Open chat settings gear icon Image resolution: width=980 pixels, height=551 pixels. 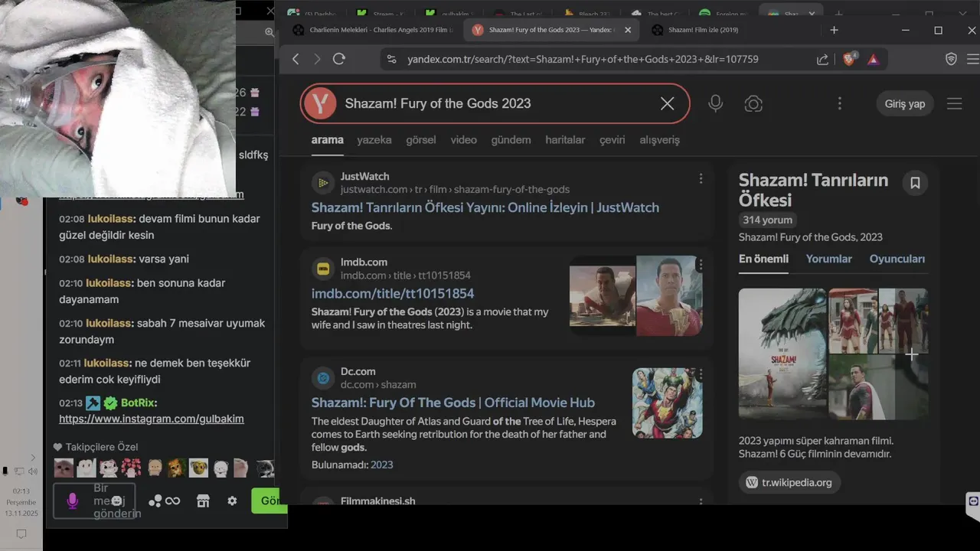(232, 500)
